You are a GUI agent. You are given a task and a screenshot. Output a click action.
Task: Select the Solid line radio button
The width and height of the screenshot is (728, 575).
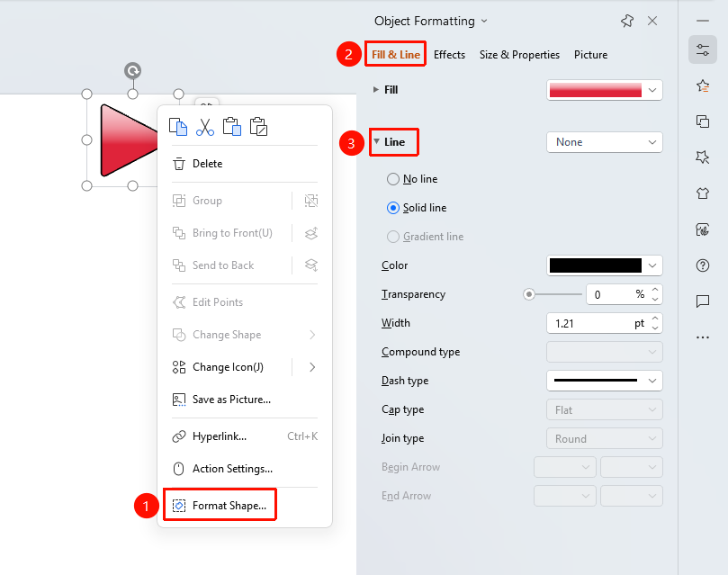pyautogui.click(x=392, y=208)
